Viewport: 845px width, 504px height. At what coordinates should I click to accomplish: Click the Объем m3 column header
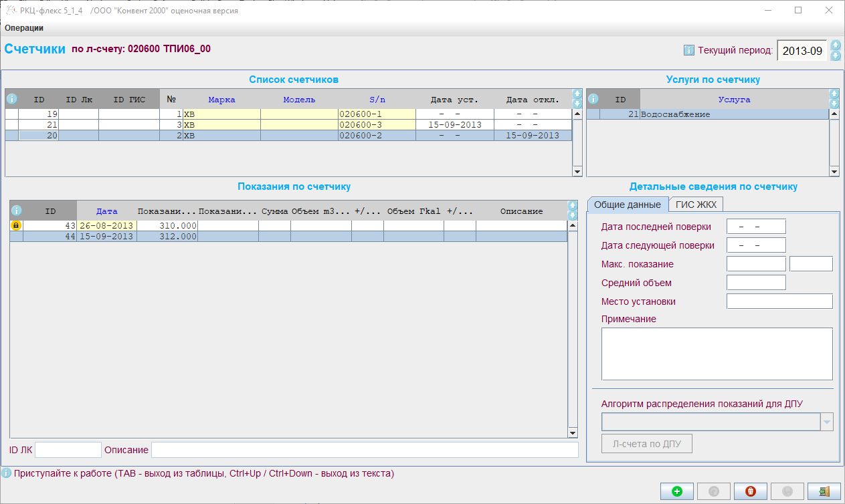point(321,211)
